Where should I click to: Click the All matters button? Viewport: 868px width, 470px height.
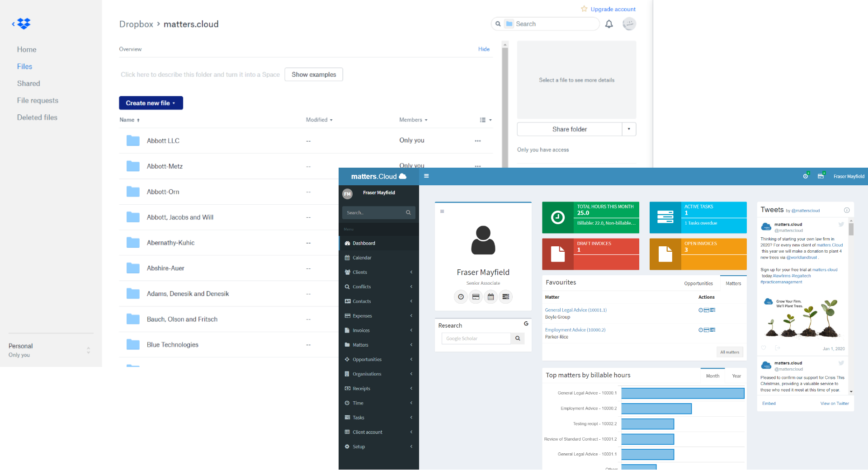pyautogui.click(x=730, y=352)
